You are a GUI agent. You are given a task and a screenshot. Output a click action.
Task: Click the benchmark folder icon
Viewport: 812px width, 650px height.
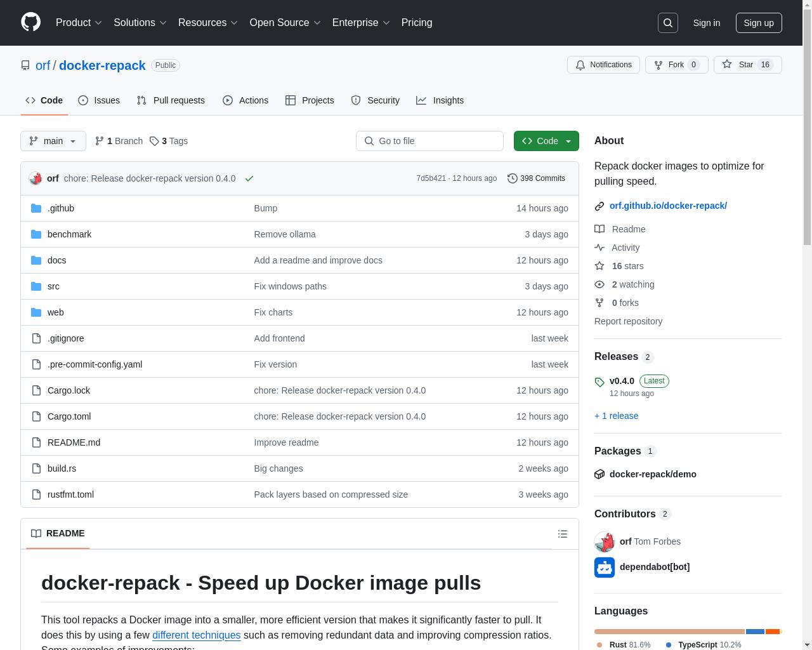tap(36, 234)
